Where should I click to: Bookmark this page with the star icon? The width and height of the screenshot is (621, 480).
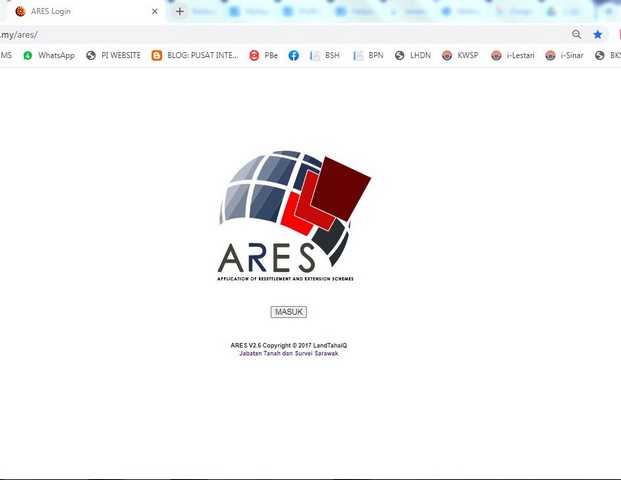click(598, 34)
